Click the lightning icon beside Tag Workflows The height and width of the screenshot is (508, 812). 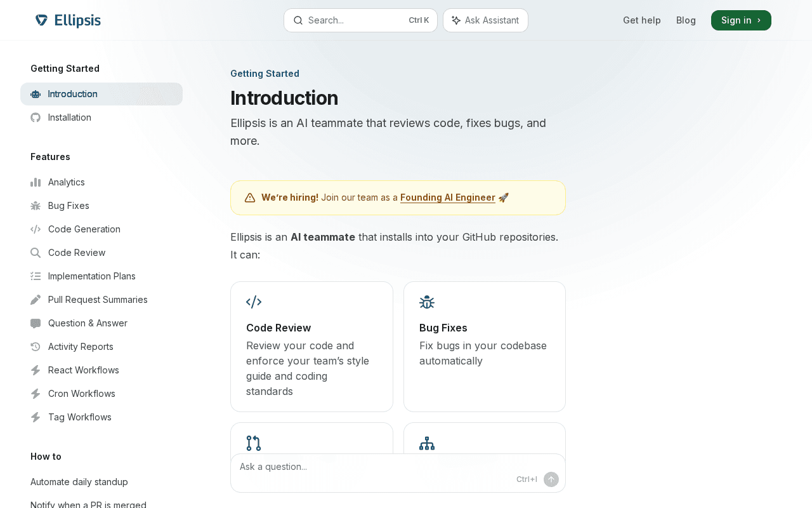(x=36, y=417)
